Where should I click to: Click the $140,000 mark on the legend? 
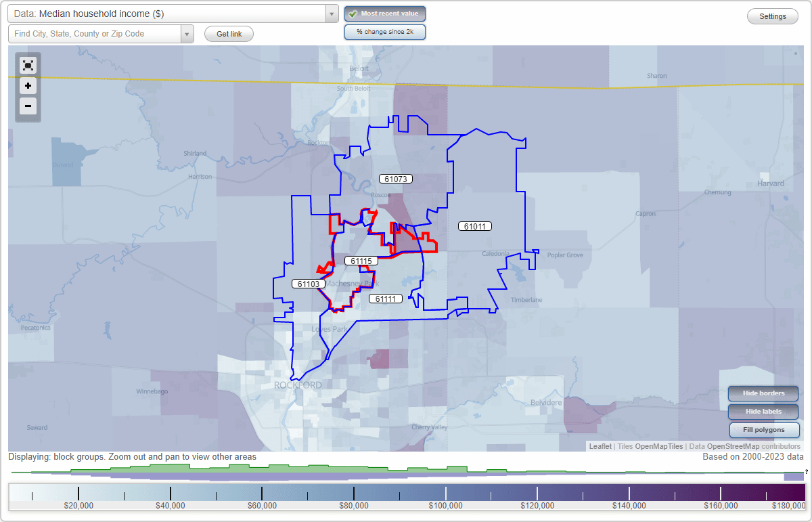point(629,505)
